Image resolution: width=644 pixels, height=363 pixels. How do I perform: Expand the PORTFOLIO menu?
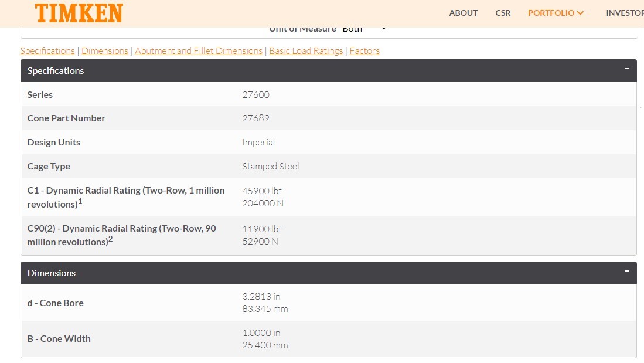556,13
